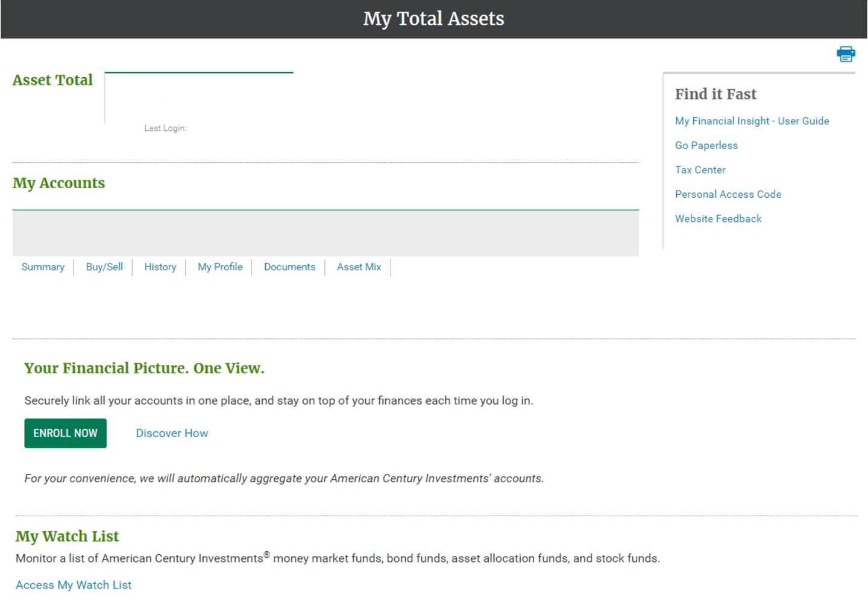View the History tab

160,267
